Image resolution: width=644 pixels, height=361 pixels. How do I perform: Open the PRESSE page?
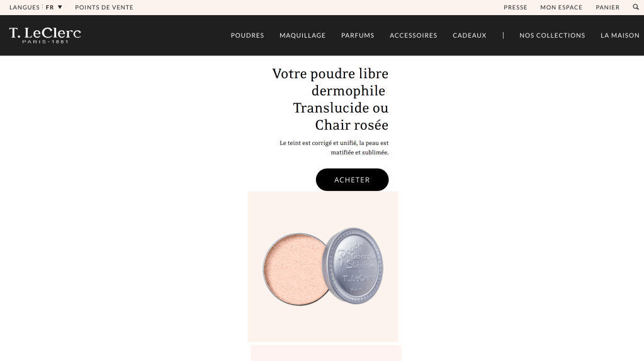516,7
